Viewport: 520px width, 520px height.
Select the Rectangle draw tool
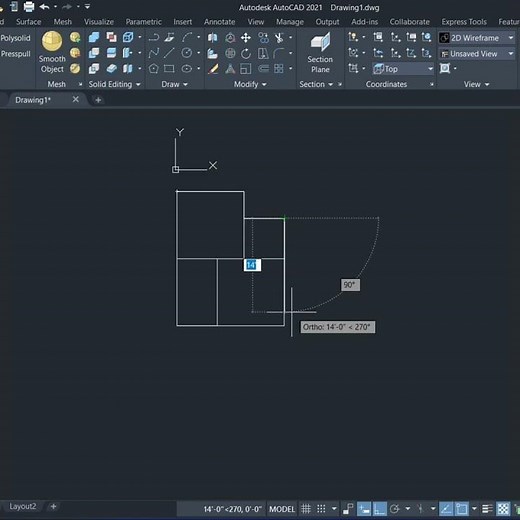point(169,69)
